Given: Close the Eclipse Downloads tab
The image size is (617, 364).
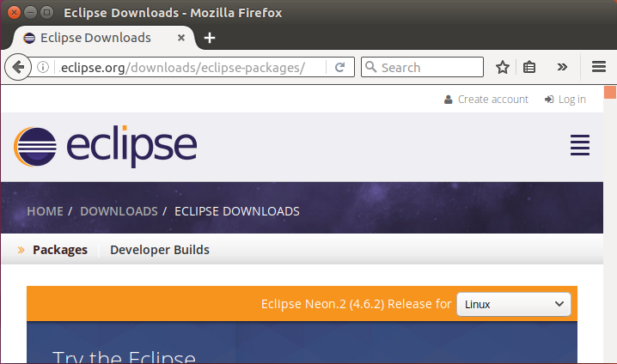Looking at the screenshot, I should [181, 38].
